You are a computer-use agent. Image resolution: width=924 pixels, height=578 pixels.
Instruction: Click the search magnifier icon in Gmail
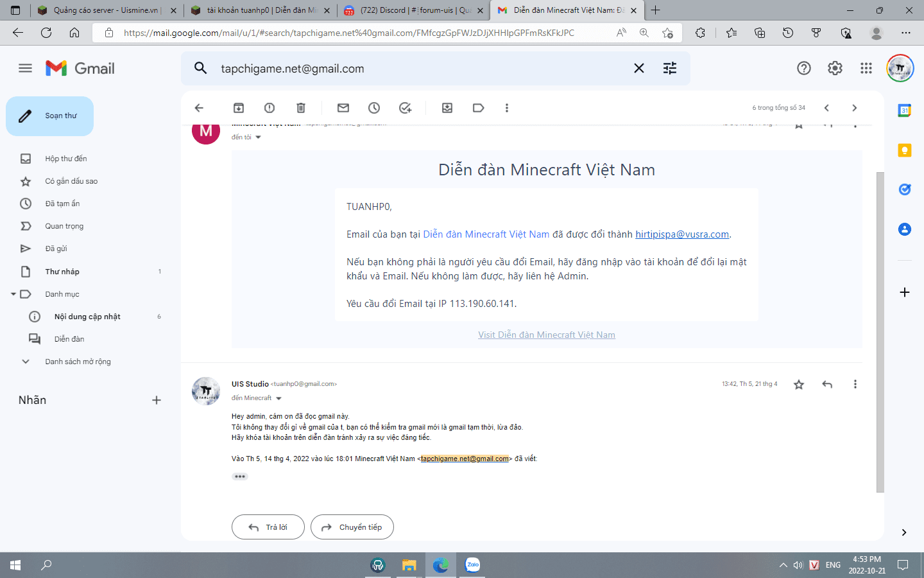[201, 68]
